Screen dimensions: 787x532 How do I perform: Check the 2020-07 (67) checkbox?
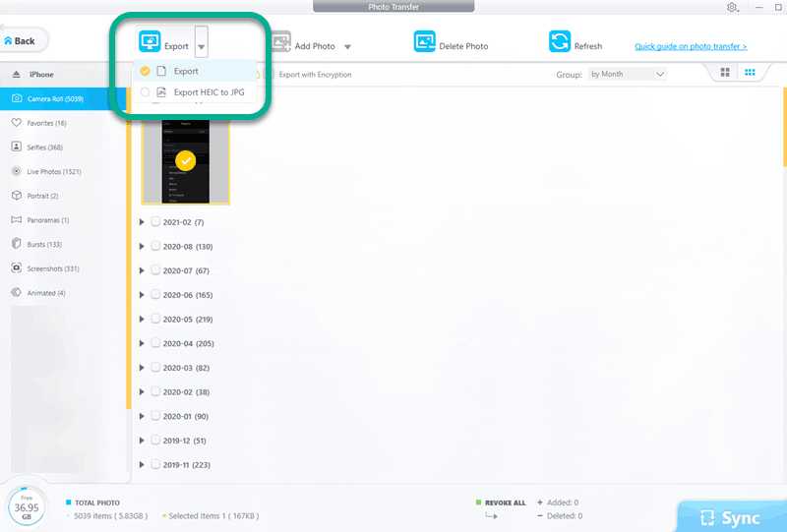pyautogui.click(x=155, y=270)
